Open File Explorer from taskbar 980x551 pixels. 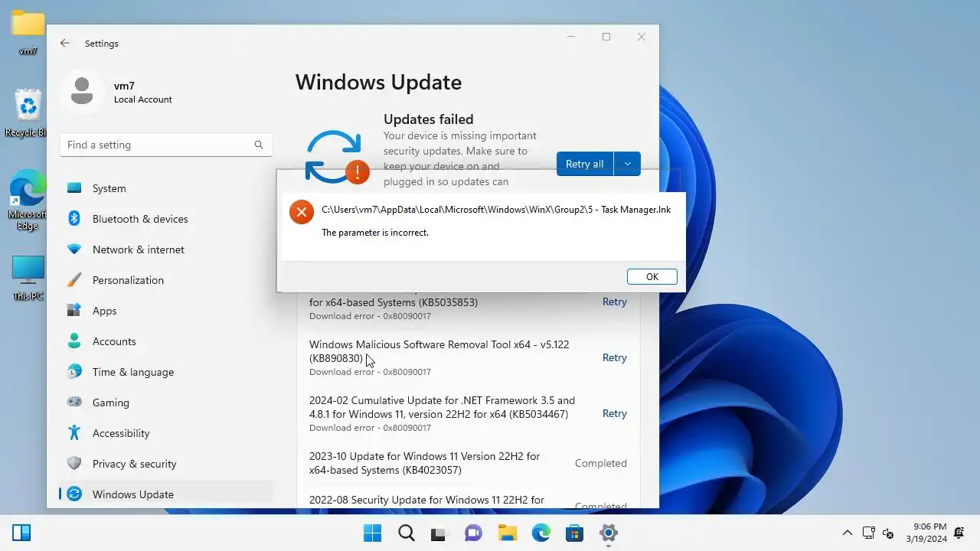(x=507, y=533)
